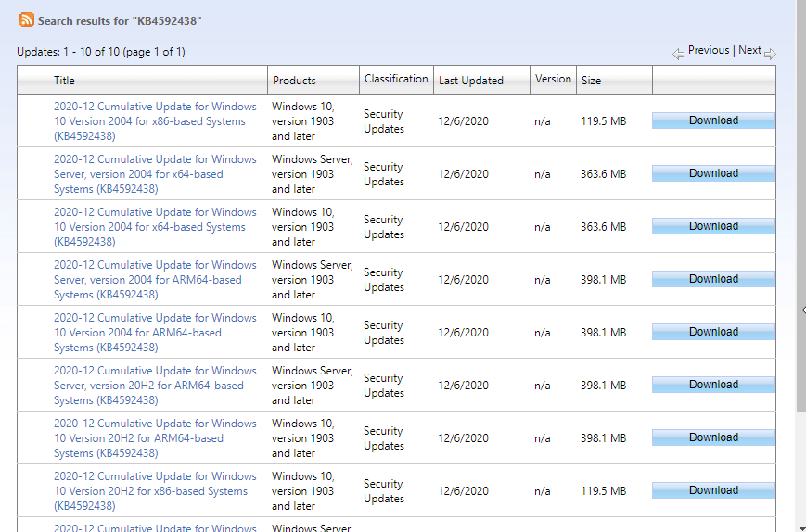Go to the Next results page link
The width and height of the screenshot is (806, 532).
(749, 50)
